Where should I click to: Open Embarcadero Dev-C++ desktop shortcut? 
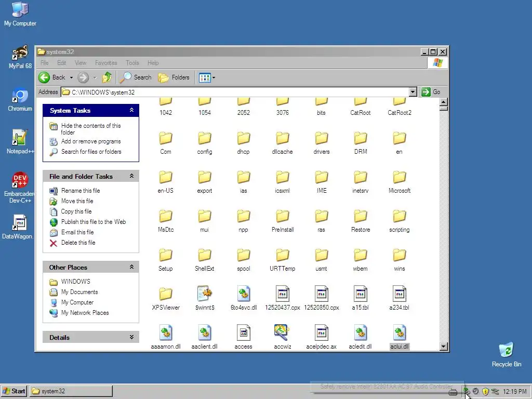coord(19,187)
